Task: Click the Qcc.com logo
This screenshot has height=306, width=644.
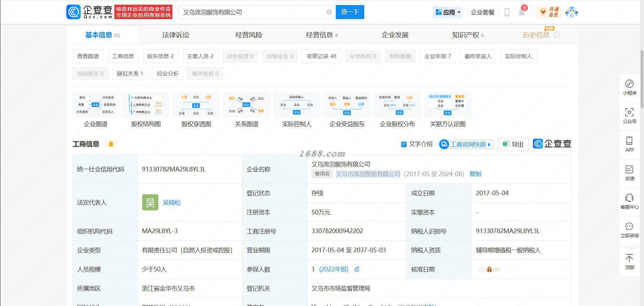Action: point(90,12)
